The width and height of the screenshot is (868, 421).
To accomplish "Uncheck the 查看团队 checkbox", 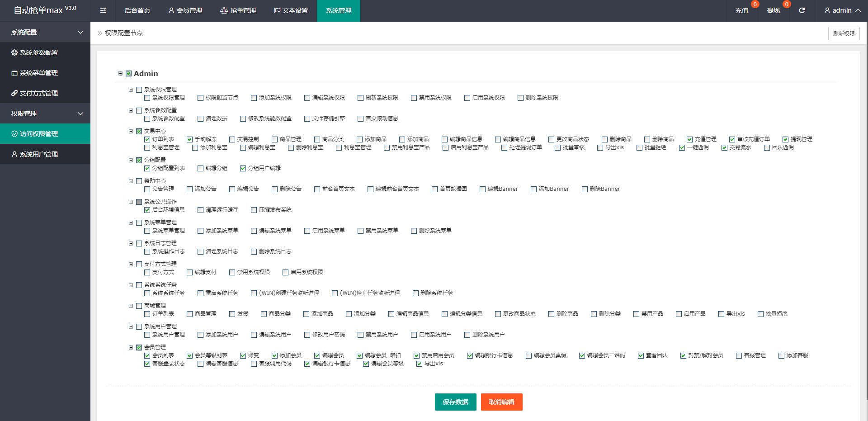I will click(x=641, y=356).
